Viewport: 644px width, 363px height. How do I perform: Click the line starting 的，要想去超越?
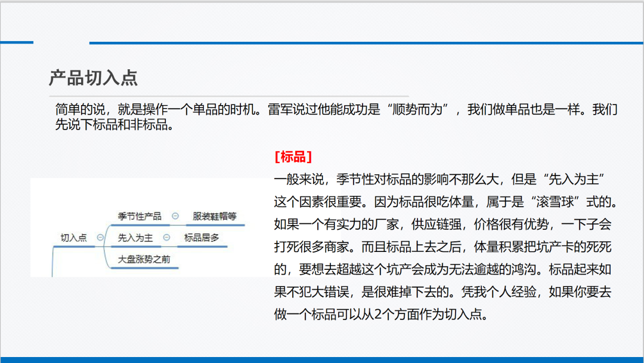pos(442,269)
